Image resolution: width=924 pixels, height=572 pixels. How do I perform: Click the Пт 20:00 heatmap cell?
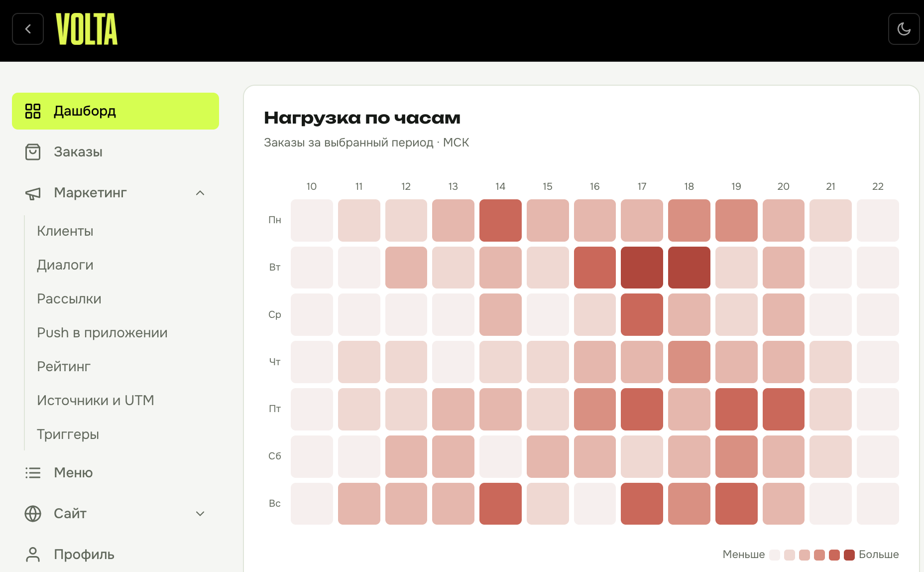point(784,409)
